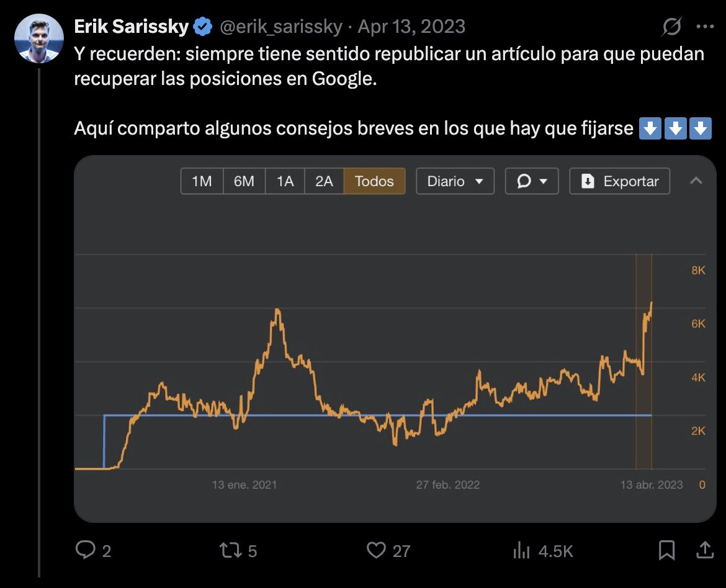Click Erik Sarissky's profile avatar
The height and width of the screenshot is (588, 726).
[38, 38]
